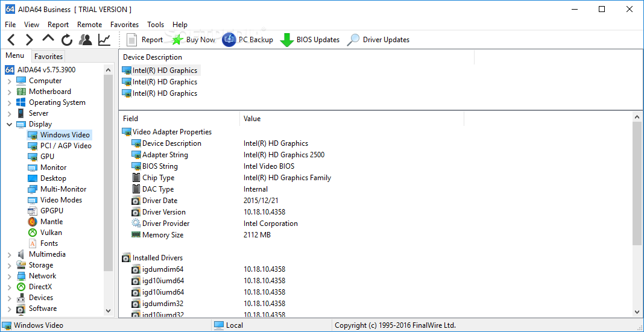Click the up-level arrow toolbar icon
Viewport: 644px width, 332px height.
pos(48,39)
